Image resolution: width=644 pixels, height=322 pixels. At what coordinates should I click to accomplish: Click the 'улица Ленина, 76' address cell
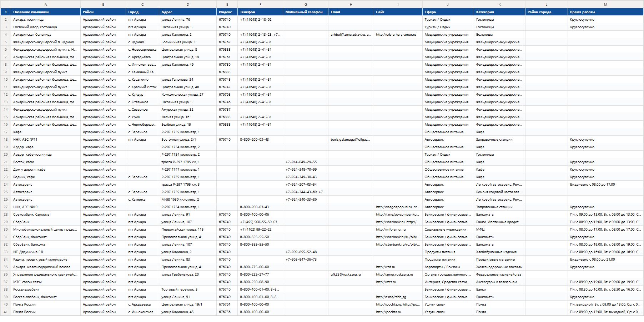click(x=188, y=20)
